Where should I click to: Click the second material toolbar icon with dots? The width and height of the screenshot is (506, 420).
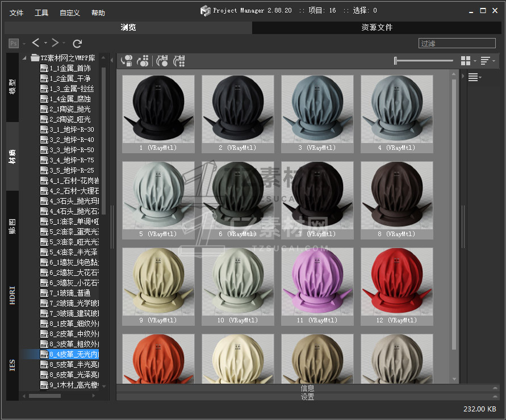pos(144,60)
